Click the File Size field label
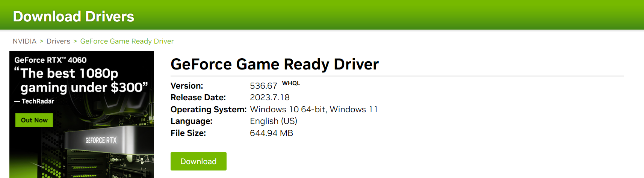 [188, 133]
